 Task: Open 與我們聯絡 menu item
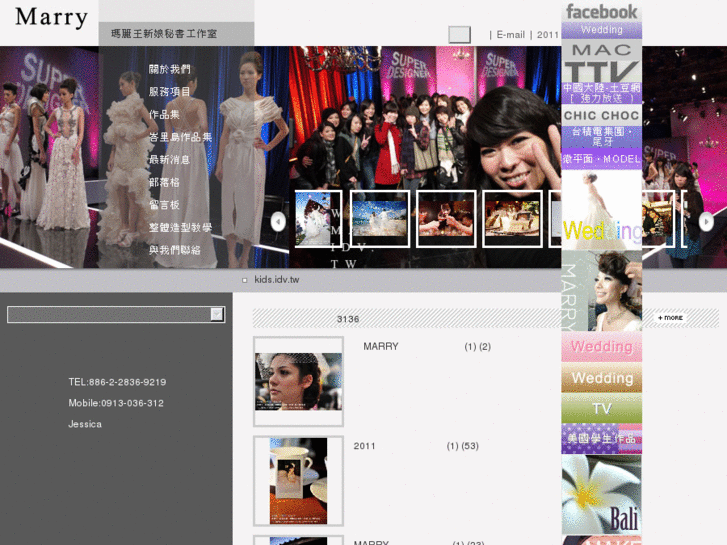[x=175, y=250]
